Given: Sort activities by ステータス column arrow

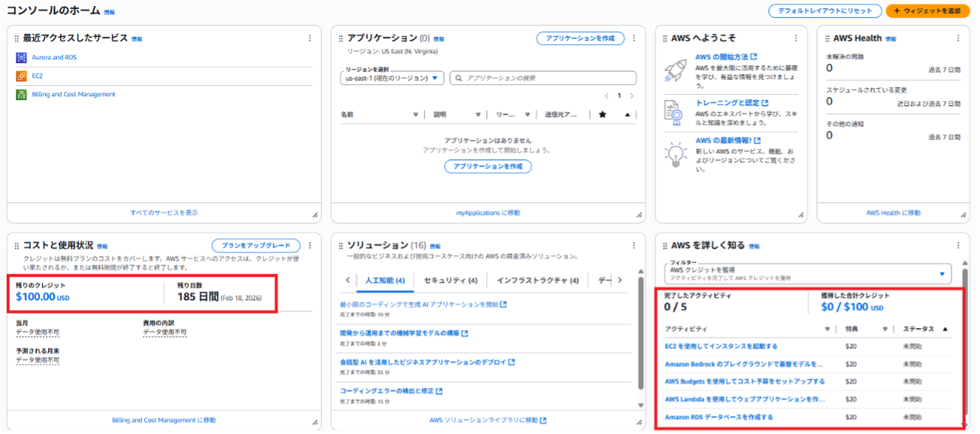Looking at the screenshot, I should click(945, 329).
